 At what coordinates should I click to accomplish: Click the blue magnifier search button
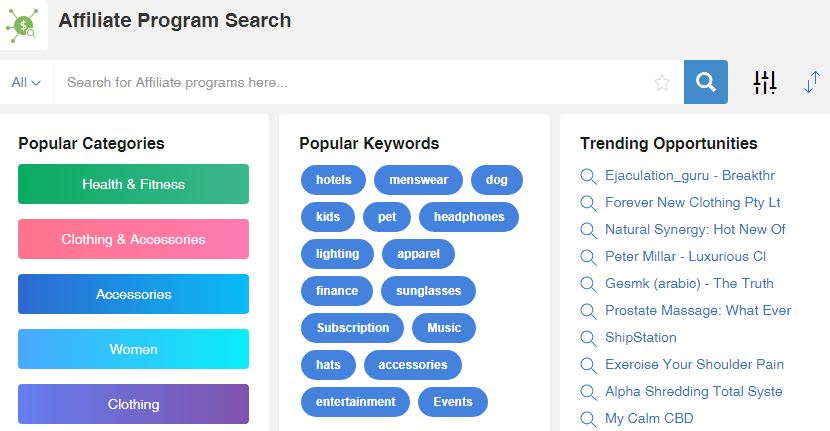706,82
